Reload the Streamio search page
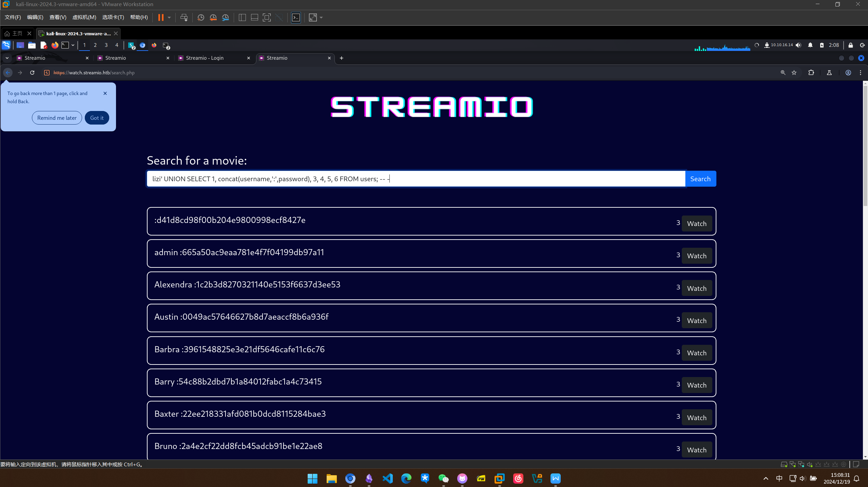This screenshot has height=487, width=868. click(32, 73)
